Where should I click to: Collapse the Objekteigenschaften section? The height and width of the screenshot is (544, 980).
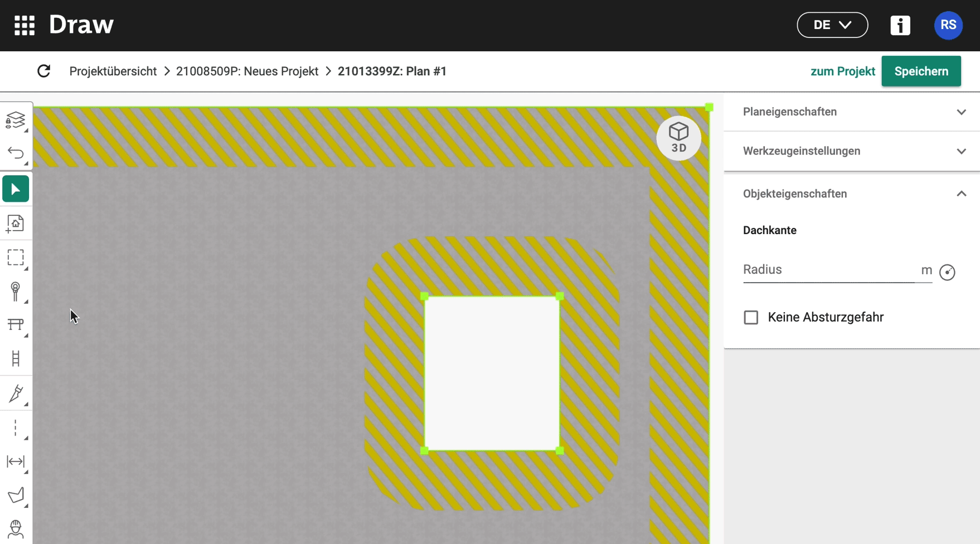point(852,194)
